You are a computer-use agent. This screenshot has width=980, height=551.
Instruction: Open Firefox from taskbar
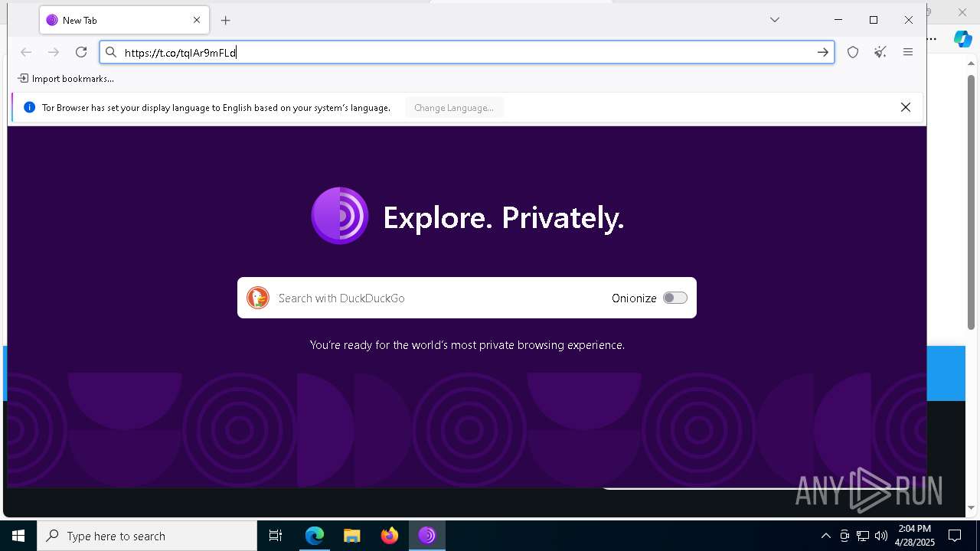[x=390, y=536]
